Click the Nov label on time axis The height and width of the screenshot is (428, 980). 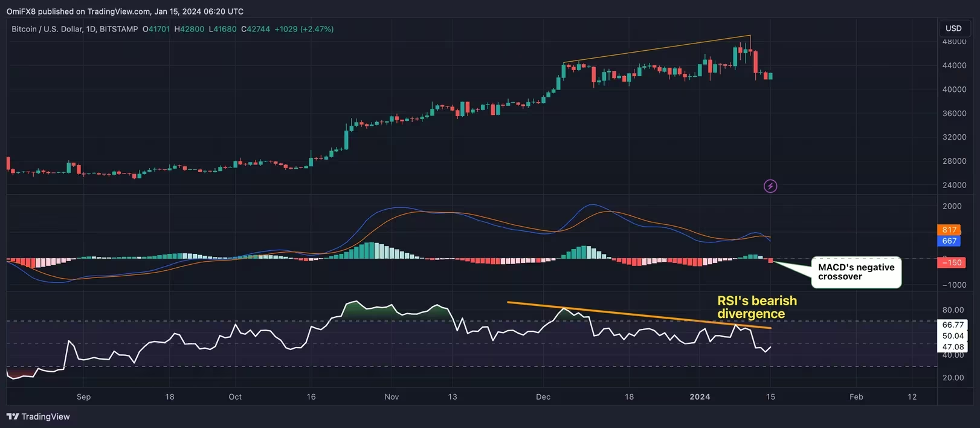(392, 397)
